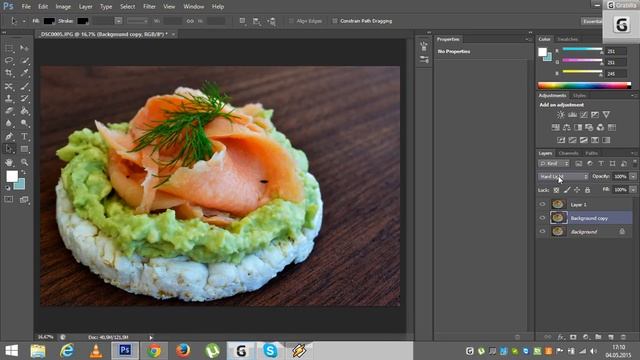Hide the Background layer eye
Image resolution: width=640 pixels, height=360 pixels.
pyautogui.click(x=542, y=231)
